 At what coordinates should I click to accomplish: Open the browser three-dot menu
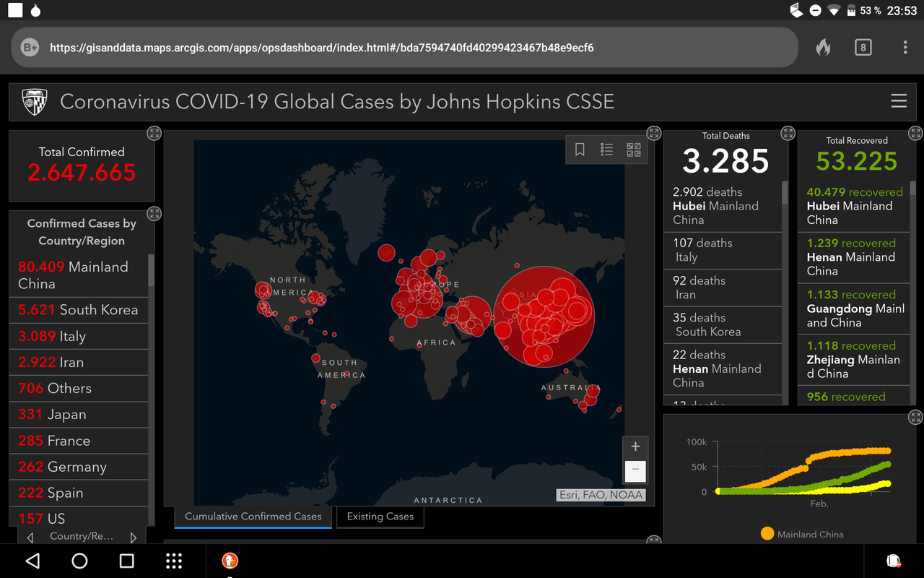click(905, 48)
